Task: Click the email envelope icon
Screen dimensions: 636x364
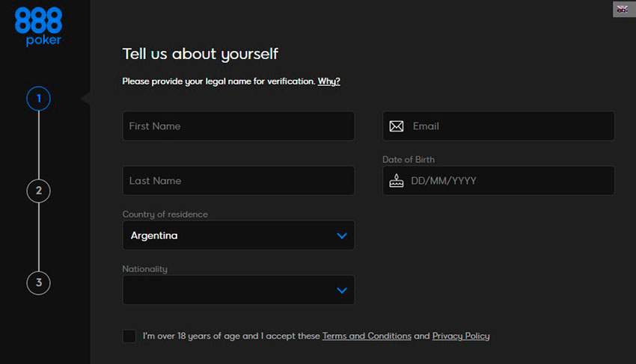Action: (397, 126)
